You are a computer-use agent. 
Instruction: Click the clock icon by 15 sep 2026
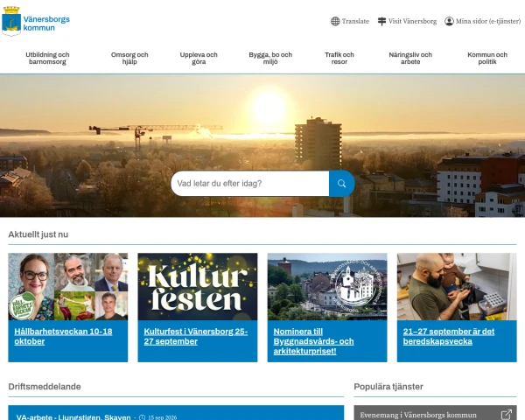[x=143, y=417]
